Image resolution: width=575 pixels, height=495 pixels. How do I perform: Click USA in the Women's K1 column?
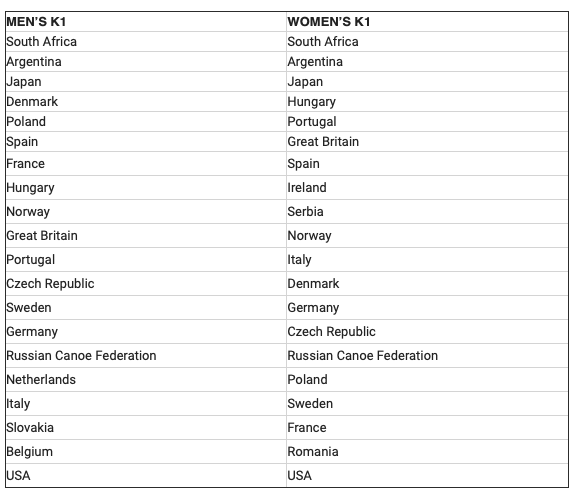300,476
